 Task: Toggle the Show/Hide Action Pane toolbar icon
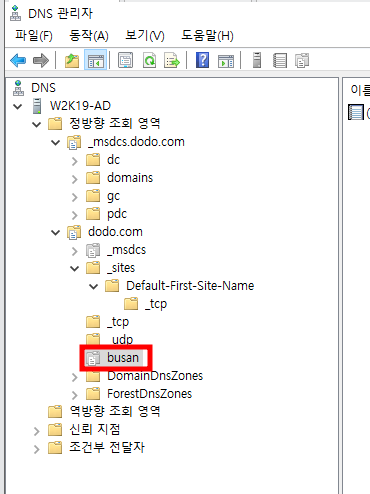(226, 61)
